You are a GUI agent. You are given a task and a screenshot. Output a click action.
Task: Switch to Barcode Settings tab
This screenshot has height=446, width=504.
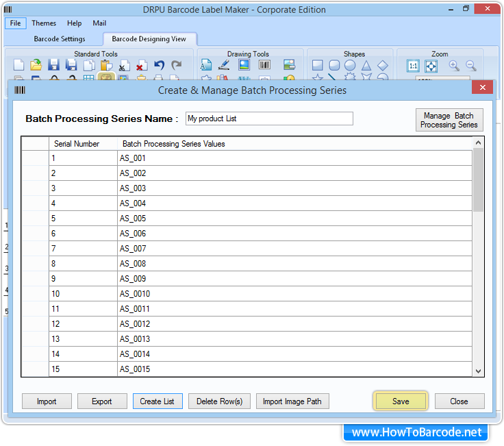pos(60,39)
